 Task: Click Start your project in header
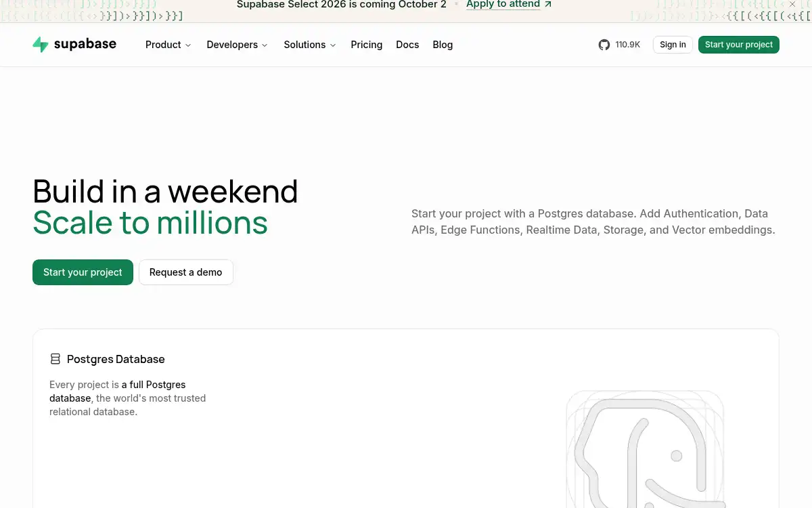tap(739, 45)
